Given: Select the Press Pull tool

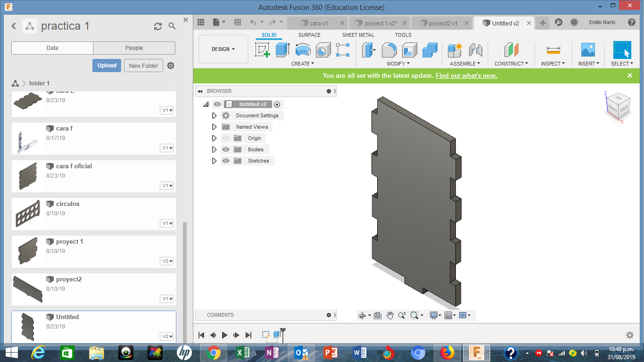Looking at the screenshot, I should pos(369,50).
